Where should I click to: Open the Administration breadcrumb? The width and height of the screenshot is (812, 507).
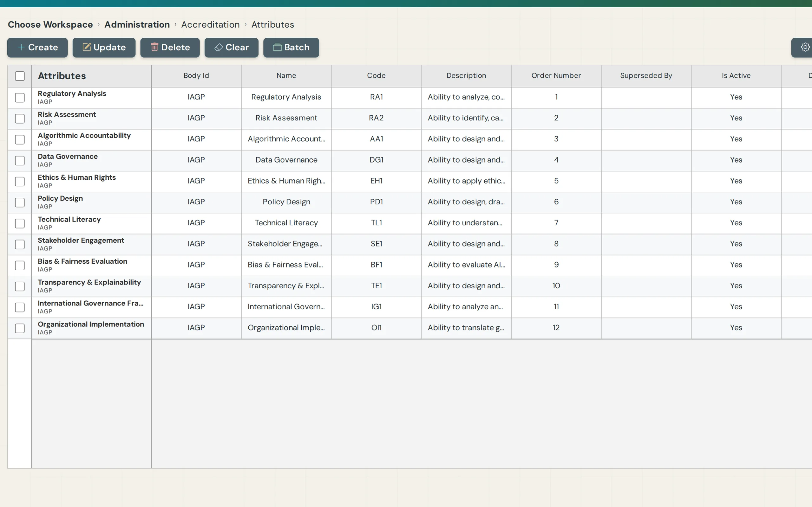pyautogui.click(x=137, y=24)
